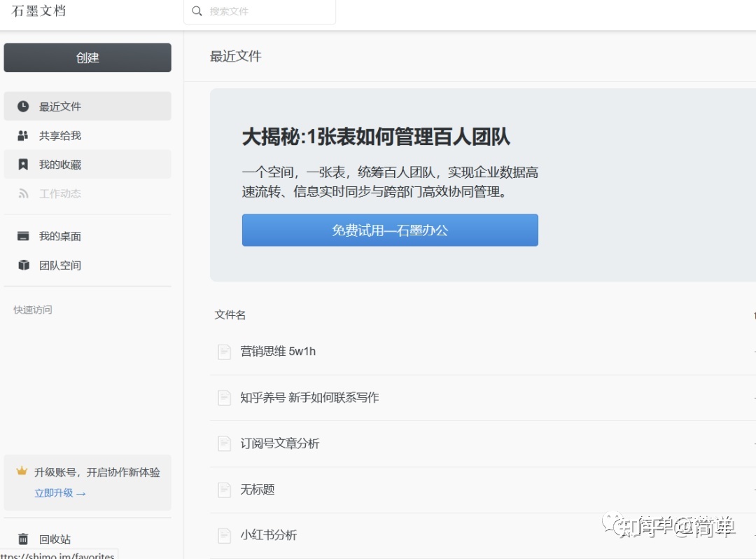The height and width of the screenshot is (559, 756).
Task: Click the 最近文件 page heading
Action: pos(236,57)
